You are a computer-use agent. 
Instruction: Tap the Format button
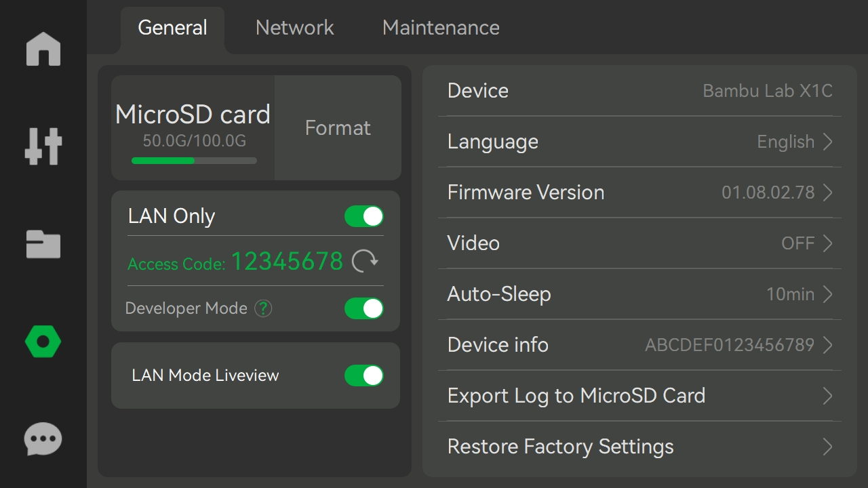338,127
